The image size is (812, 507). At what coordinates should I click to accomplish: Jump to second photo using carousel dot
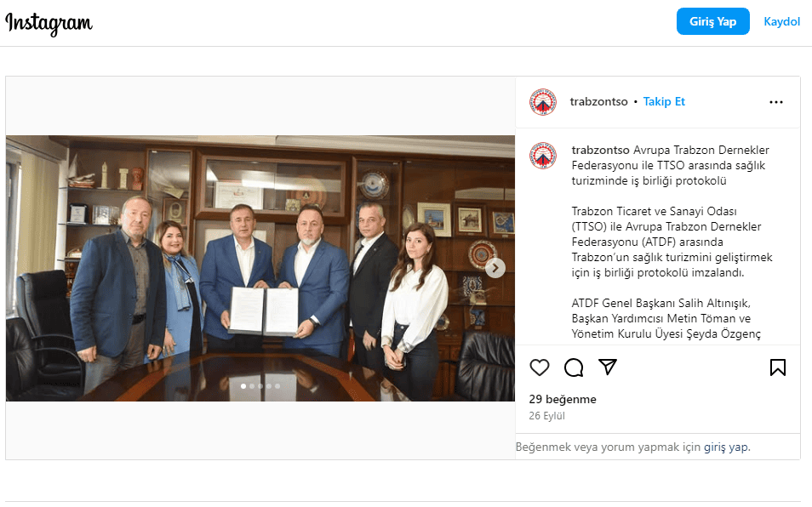pos(252,386)
